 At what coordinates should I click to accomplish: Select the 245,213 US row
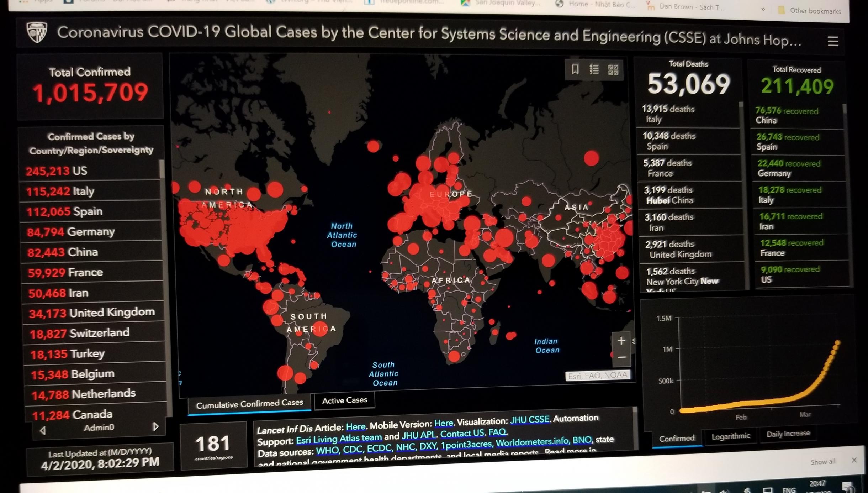point(90,171)
